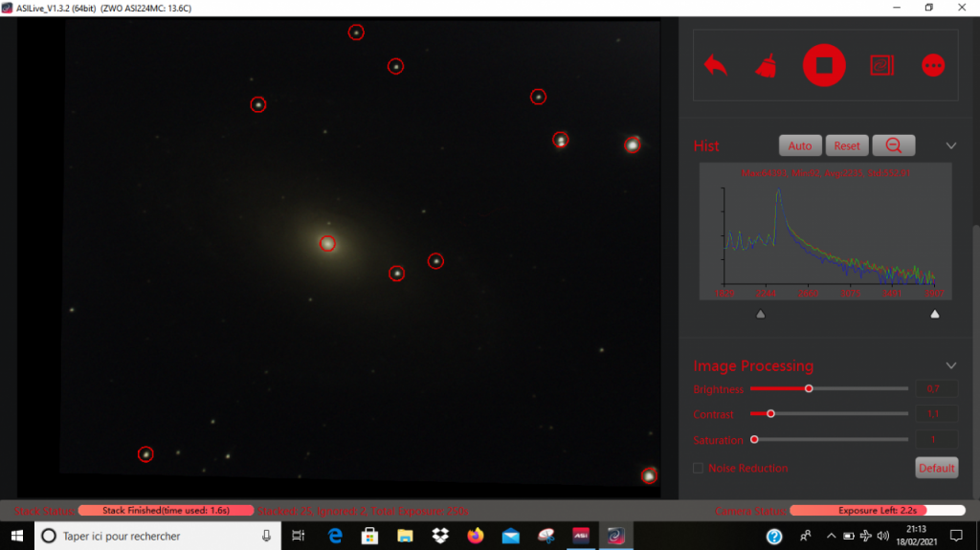Launch Firefox from the taskbar
This screenshot has width=980, height=550.
(x=476, y=536)
